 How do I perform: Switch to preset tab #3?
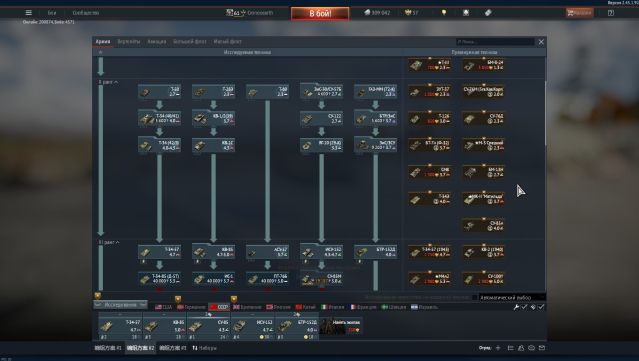click(x=172, y=348)
